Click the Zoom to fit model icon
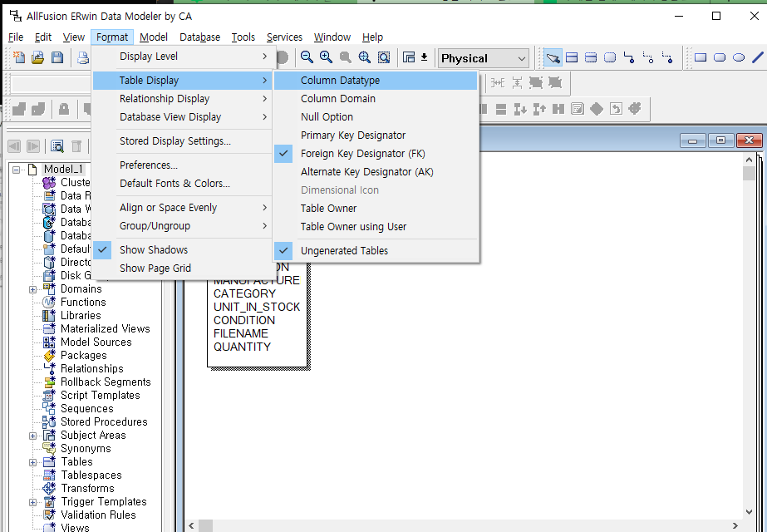The image size is (767, 532). coord(365,57)
